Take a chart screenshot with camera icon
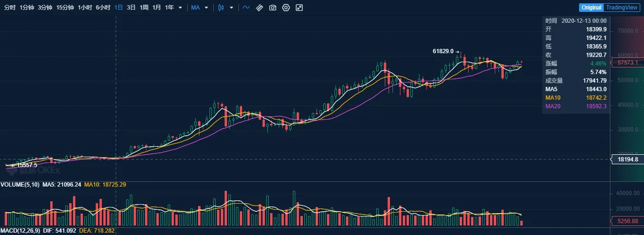This screenshot has width=644, height=235. [272, 8]
